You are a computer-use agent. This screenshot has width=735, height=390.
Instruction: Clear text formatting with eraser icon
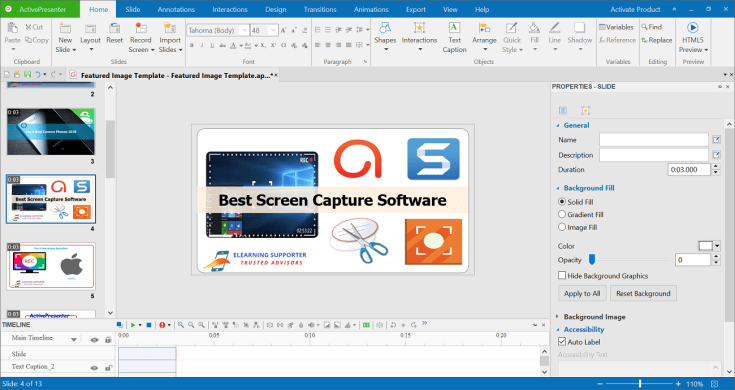point(305,30)
